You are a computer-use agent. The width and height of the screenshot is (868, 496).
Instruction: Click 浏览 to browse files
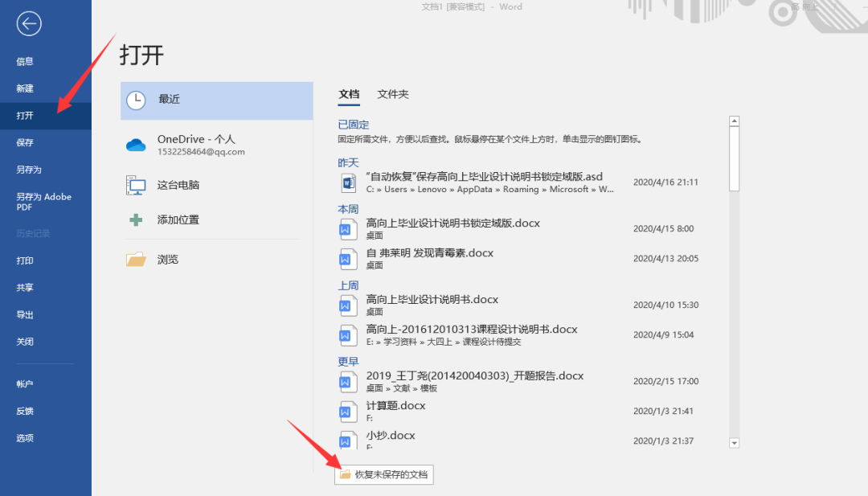tap(216, 260)
